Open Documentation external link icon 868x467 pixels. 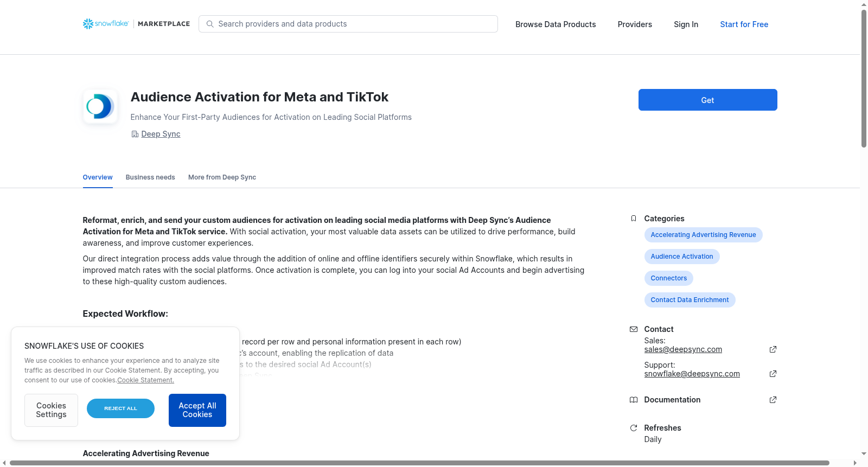click(x=773, y=400)
